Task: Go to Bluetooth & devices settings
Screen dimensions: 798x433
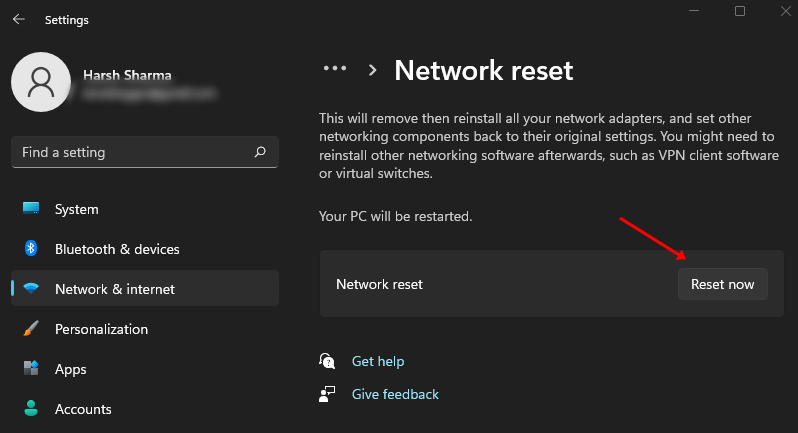Action: [117, 249]
